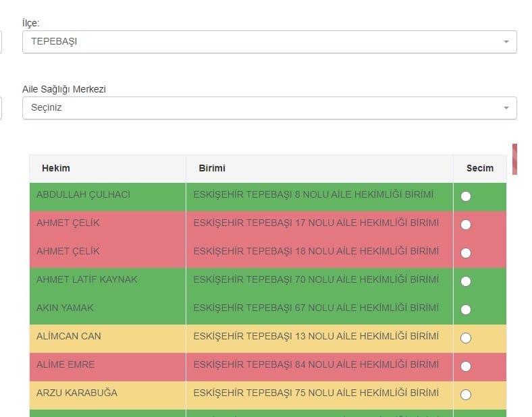
Task: Pick ALİME EMRE's selection radio
Action: tap(466, 366)
